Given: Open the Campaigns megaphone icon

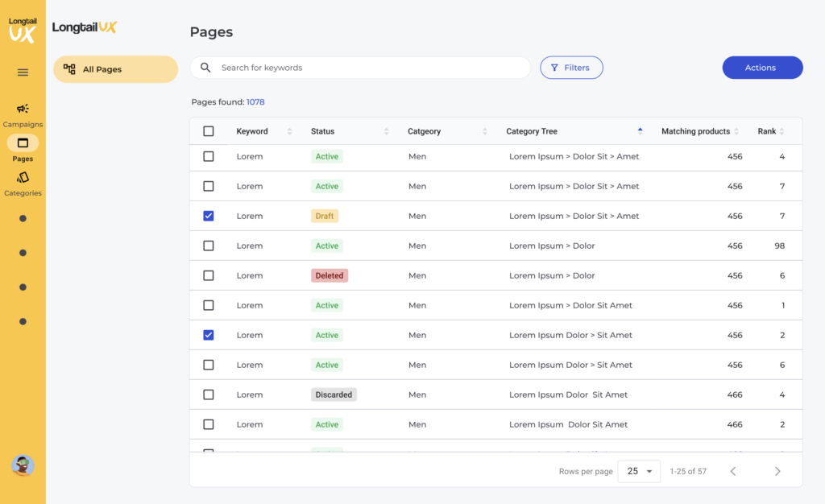Looking at the screenshot, I should [x=23, y=109].
